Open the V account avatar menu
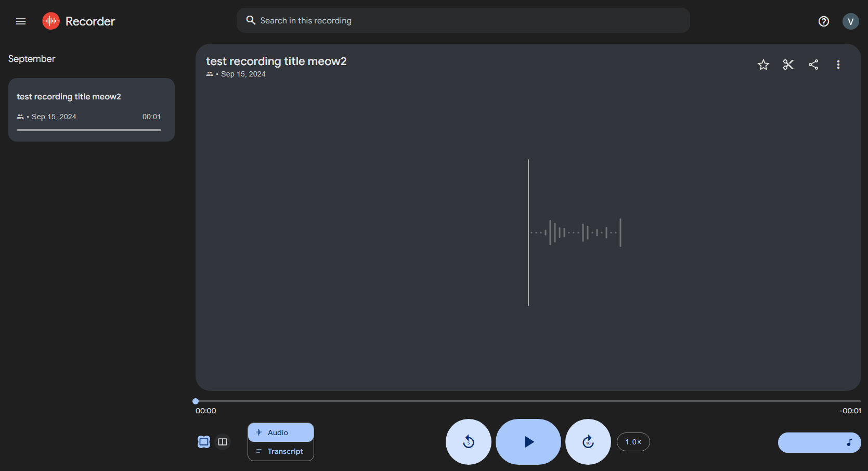The image size is (868, 471). coord(850,21)
